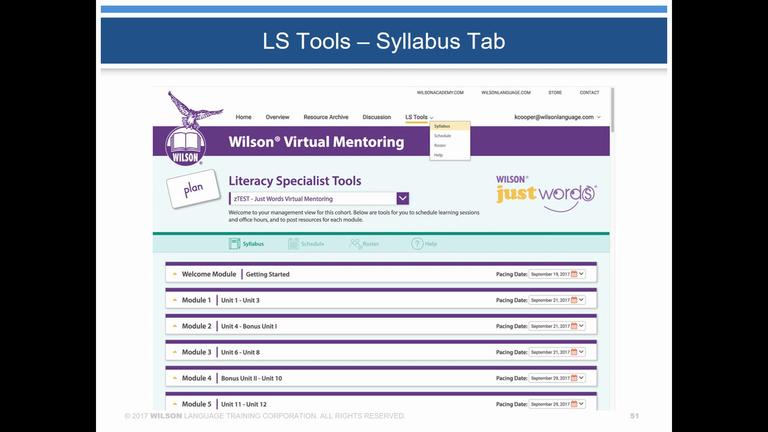Open pacing date chevron for Welcome Module

click(581, 274)
